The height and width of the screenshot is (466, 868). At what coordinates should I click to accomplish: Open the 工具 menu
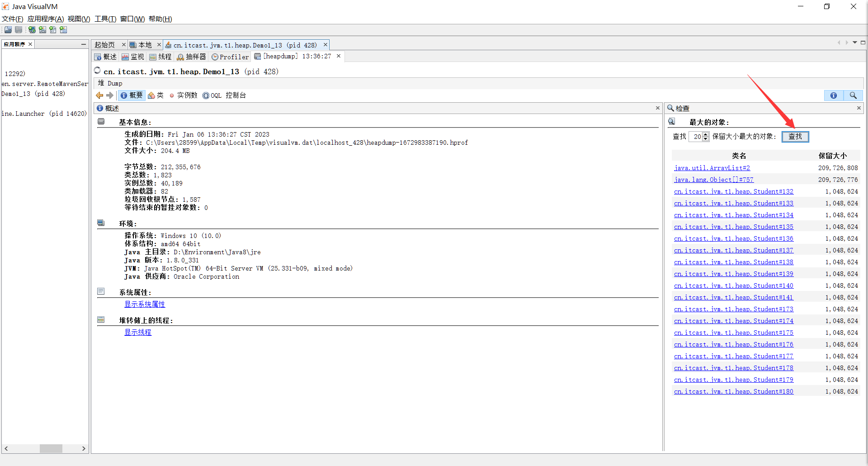tap(105, 19)
